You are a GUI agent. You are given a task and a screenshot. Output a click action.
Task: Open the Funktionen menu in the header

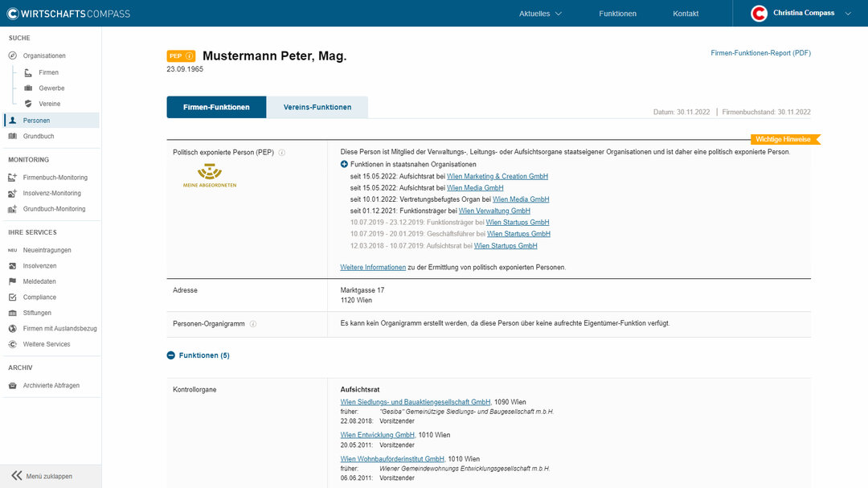pos(617,14)
